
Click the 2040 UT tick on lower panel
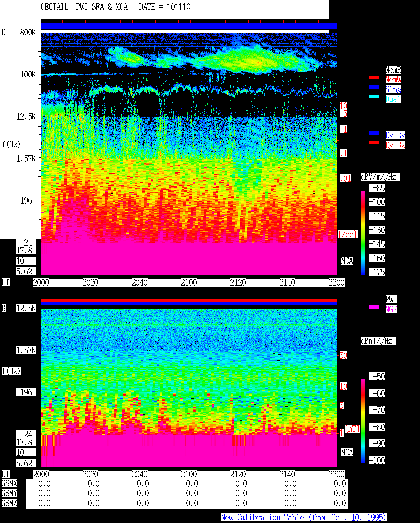(x=139, y=474)
